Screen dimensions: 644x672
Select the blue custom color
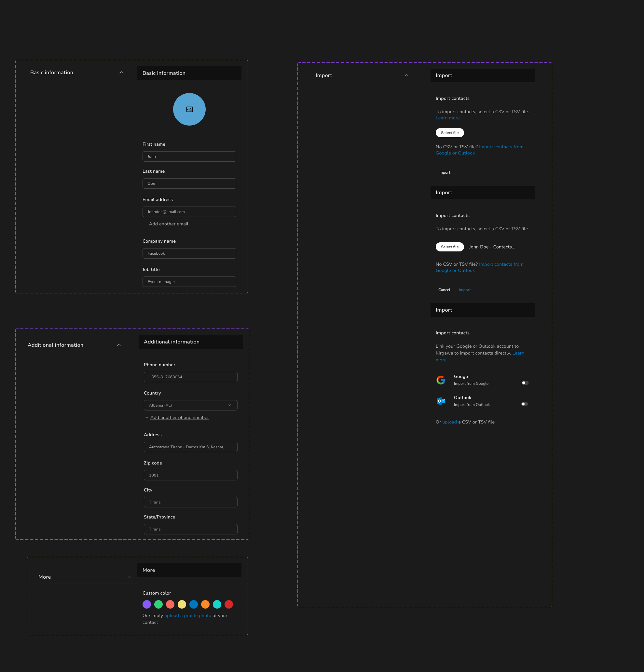click(194, 604)
